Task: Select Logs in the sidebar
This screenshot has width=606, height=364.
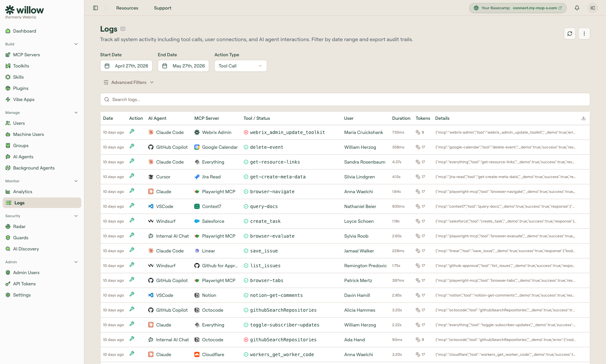Action: tap(42, 203)
